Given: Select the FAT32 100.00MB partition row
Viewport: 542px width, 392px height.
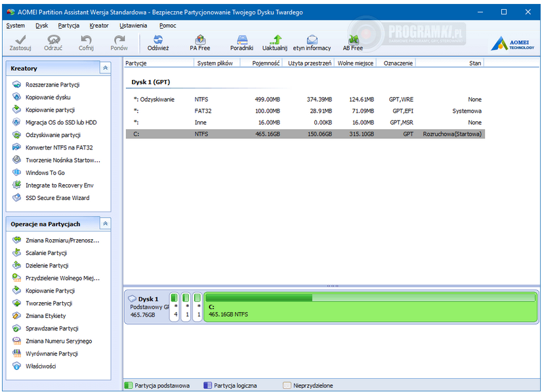Looking at the screenshot, I should click(x=305, y=111).
